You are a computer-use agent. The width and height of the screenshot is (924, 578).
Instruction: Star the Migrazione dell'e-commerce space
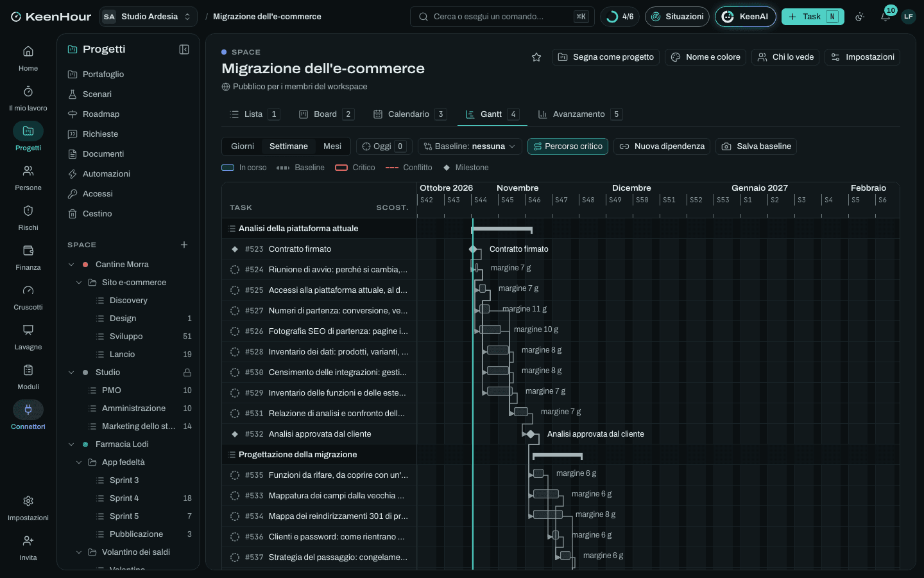coord(536,57)
